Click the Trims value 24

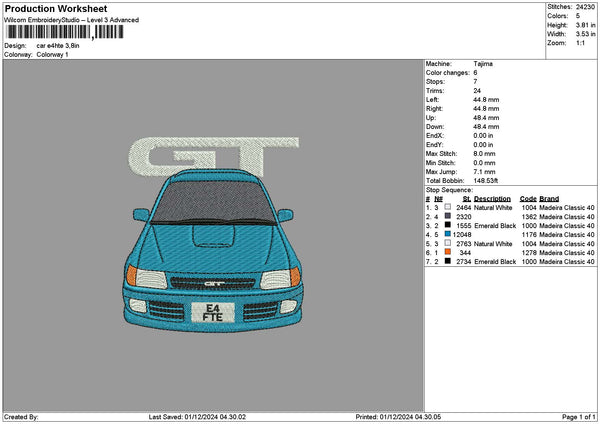click(x=477, y=91)
